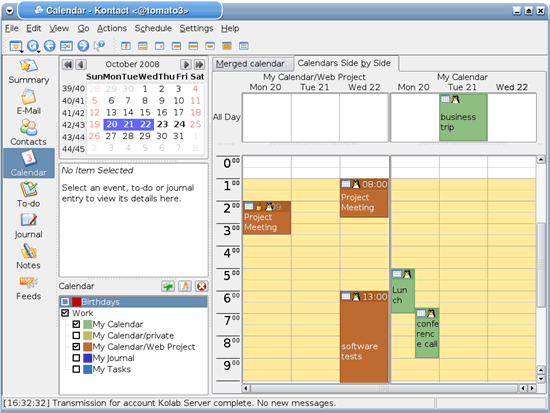Switch to What's Next view icon

[126, 46]
